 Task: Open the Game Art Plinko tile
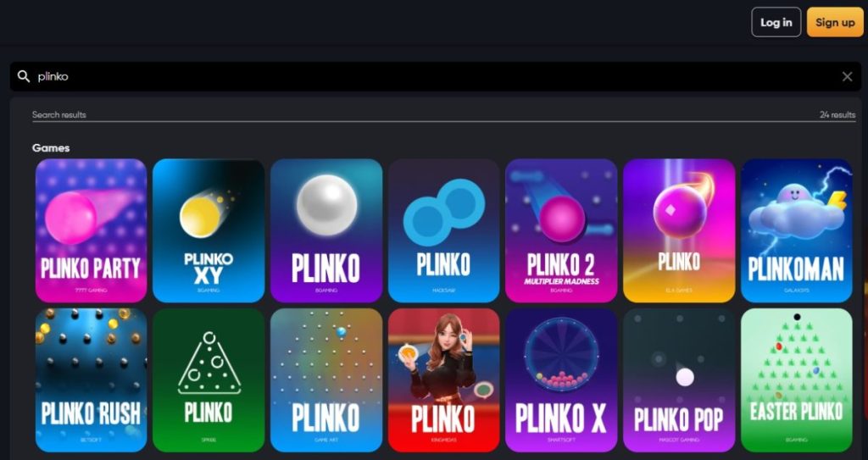click(326, 380)
